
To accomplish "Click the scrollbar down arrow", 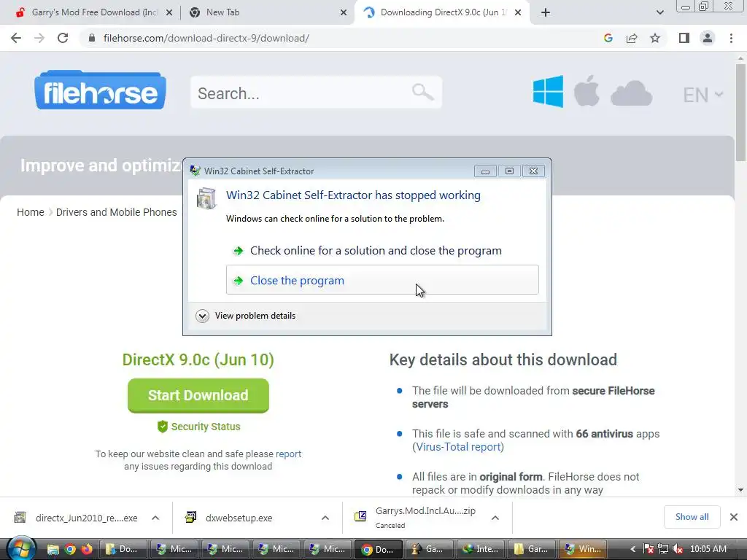I will point(740,490).
